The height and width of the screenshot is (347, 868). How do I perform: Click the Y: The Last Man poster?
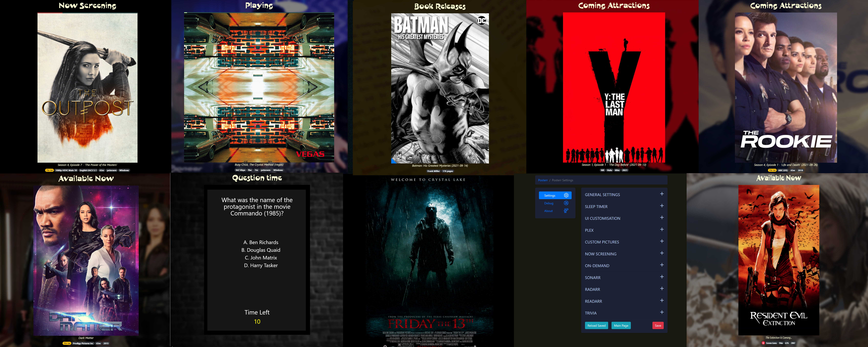coord(614,88)
